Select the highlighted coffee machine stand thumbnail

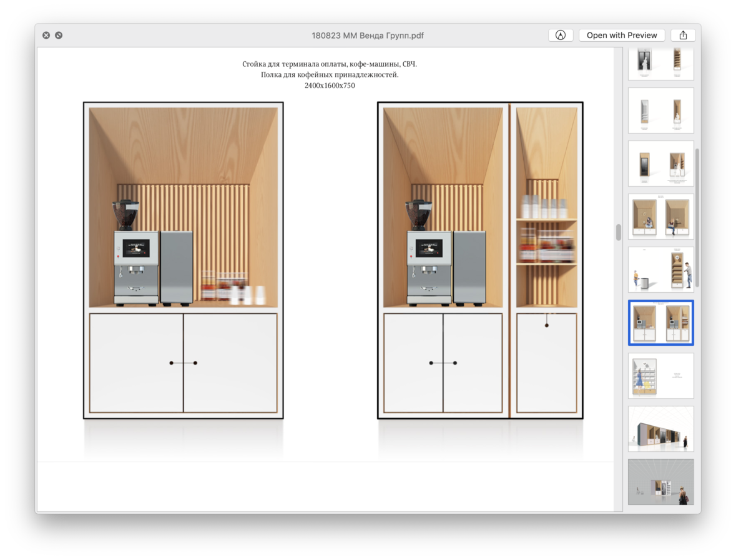pos(660,323)
